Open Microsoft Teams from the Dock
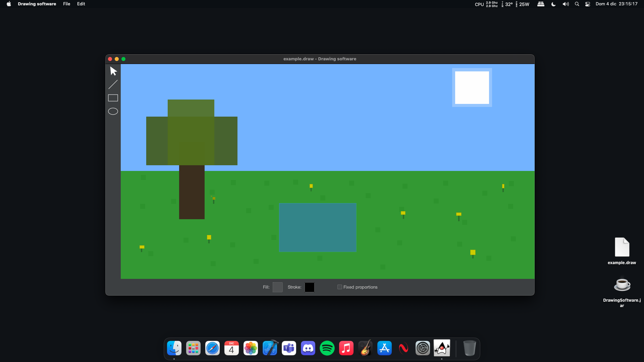Screen dimensions: 644x362 (x=289, y=348)
